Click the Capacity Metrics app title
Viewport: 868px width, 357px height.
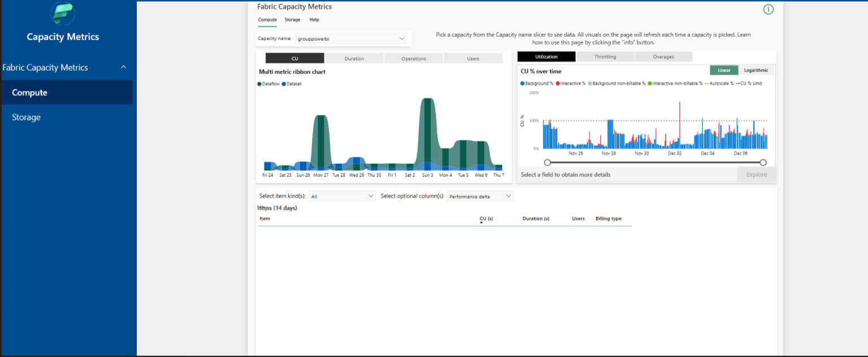63,37
